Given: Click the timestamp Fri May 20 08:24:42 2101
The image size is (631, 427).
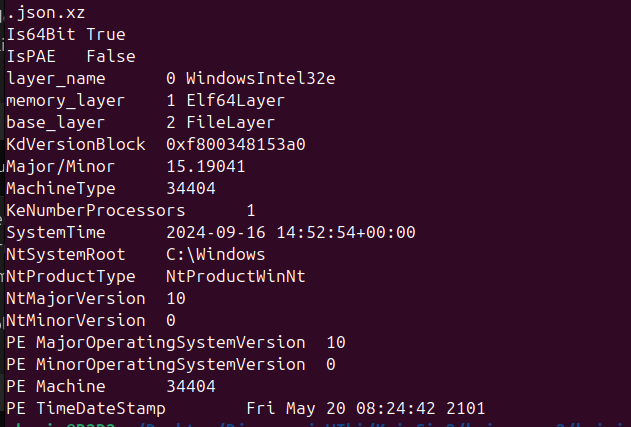Looking at the screenshot, I should [365, 408].
